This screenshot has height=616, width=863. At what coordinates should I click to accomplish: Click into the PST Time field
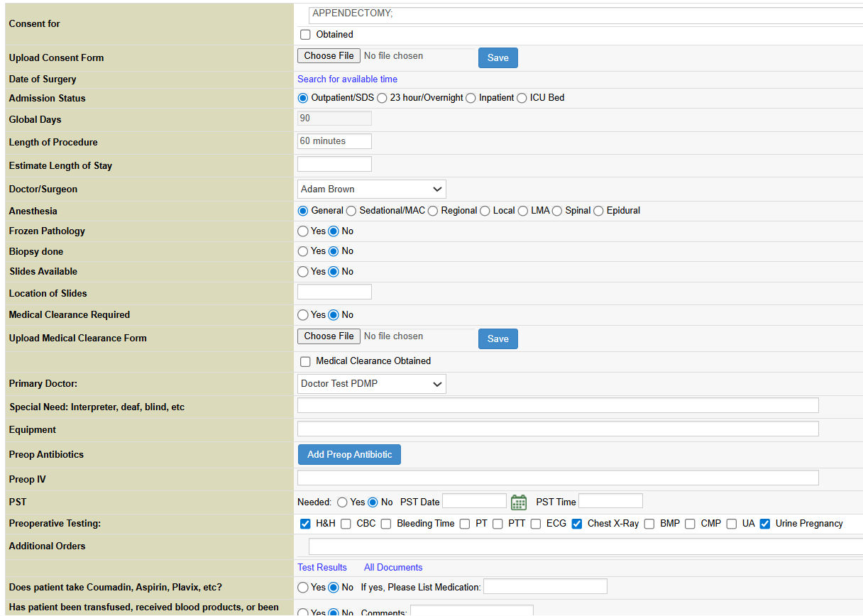click(610, 502)
